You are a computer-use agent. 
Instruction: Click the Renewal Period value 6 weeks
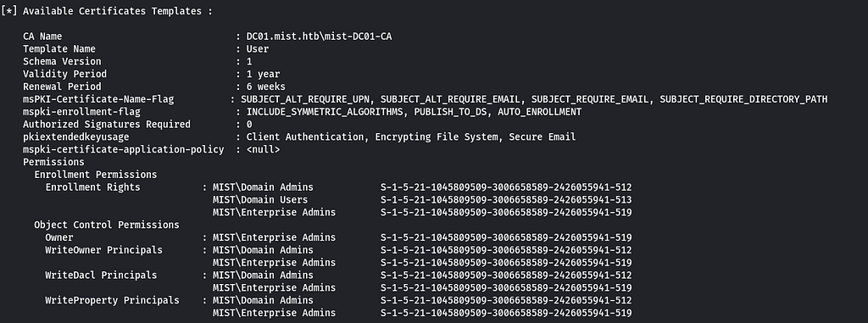(x=265, y=86)
